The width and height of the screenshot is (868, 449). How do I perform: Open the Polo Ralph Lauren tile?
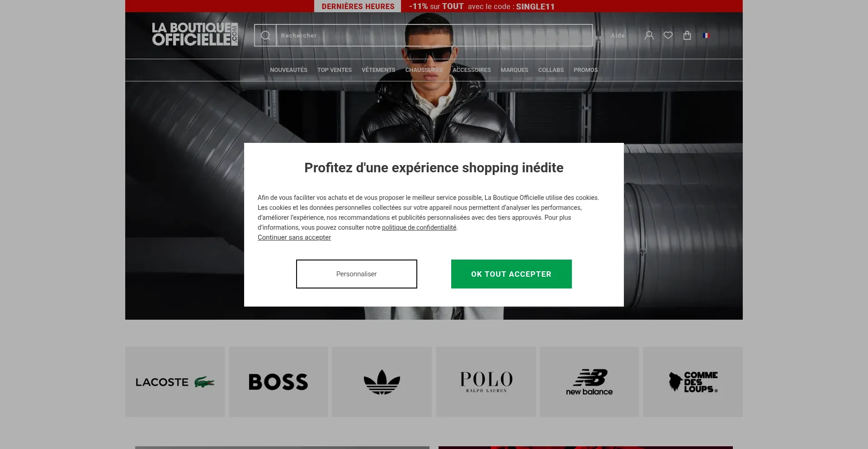(486, 382)
